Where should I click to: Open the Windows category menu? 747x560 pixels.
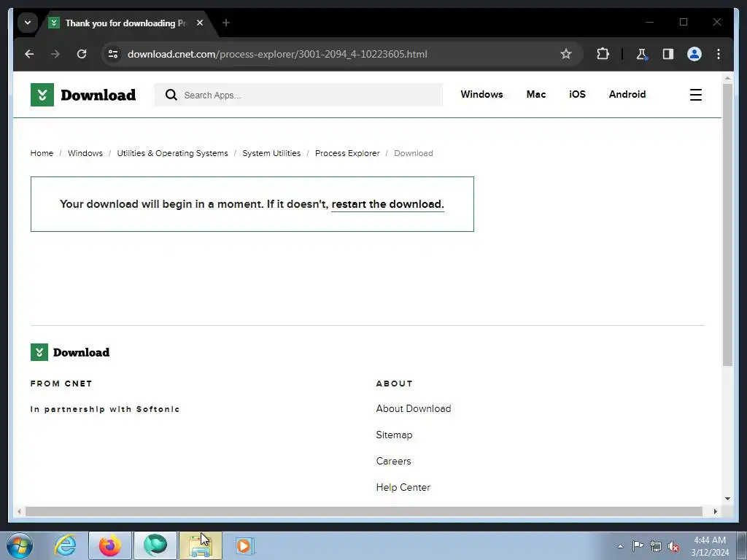tap(481, 94)
